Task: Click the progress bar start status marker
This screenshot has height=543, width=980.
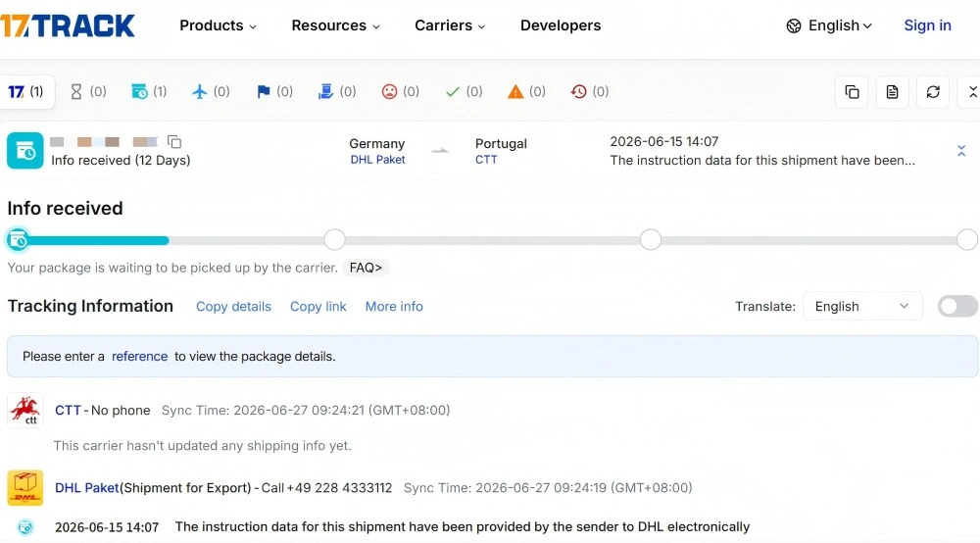Action: coord(18,240)
